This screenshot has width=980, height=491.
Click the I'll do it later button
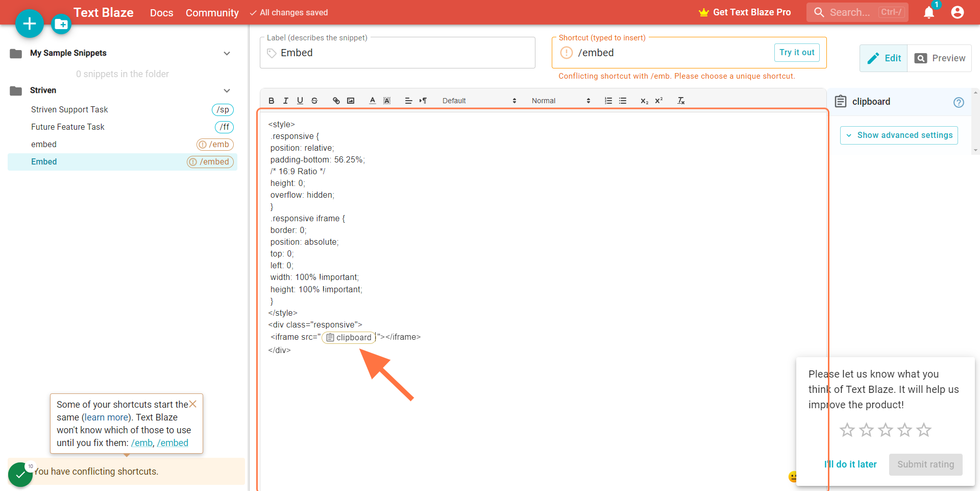pos(850,464)
